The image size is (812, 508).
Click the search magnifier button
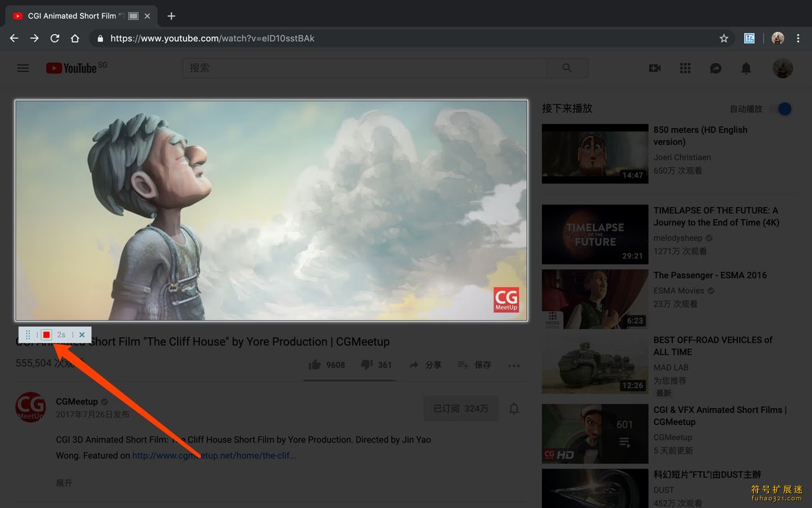pyautogui.click(x=567, y=68)
